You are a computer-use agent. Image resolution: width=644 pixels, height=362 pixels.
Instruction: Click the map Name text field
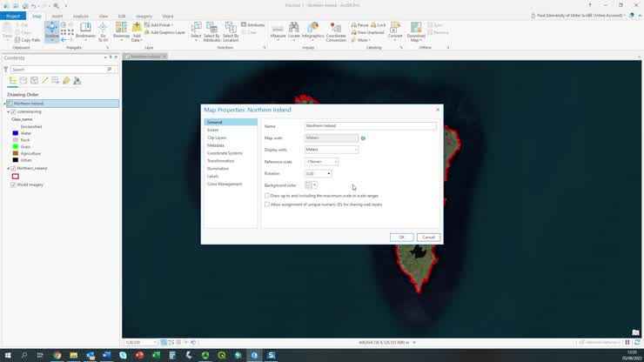370,126
